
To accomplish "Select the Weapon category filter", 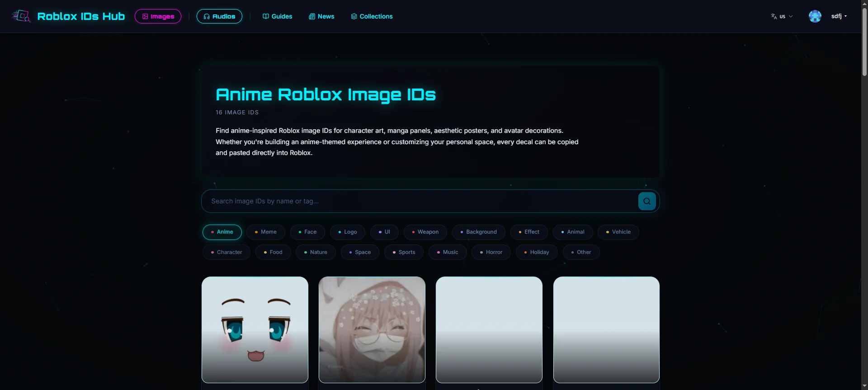I will [425, 232].
